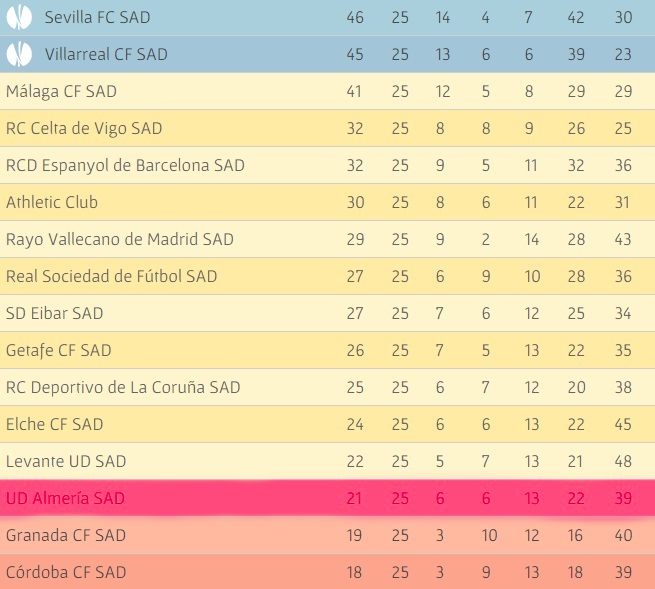Viewport: 655px width, 589px height.
Task: Click Córdoba CF's points value 18
Action: tap(355, 572)
